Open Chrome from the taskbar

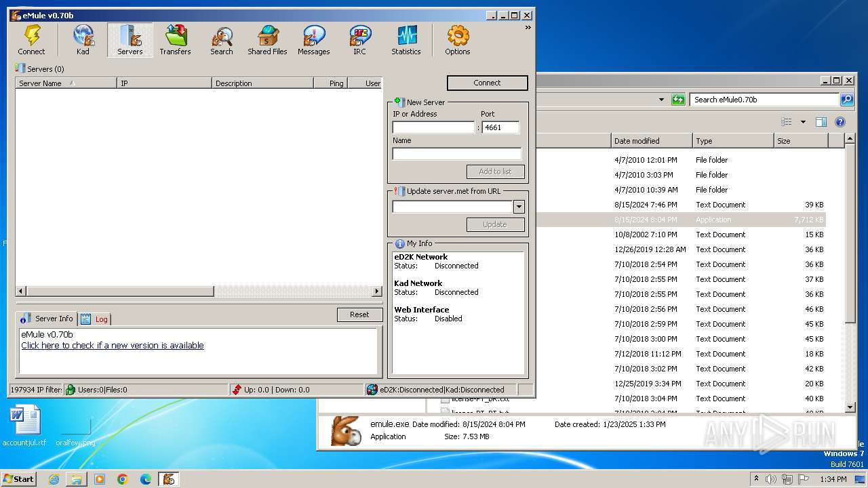click(x=123, y=479)
